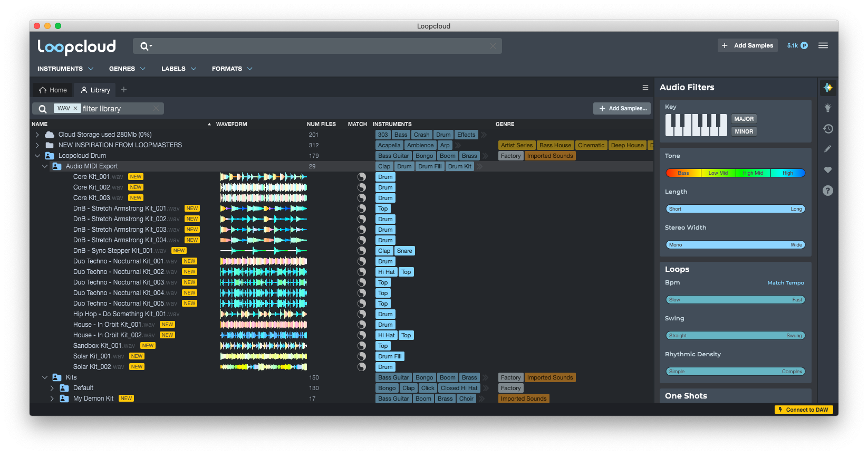This screenshot has height=455, width=868.
Task: Open the heart favorites sidebar icon
Action: click(x=828, y=170)
